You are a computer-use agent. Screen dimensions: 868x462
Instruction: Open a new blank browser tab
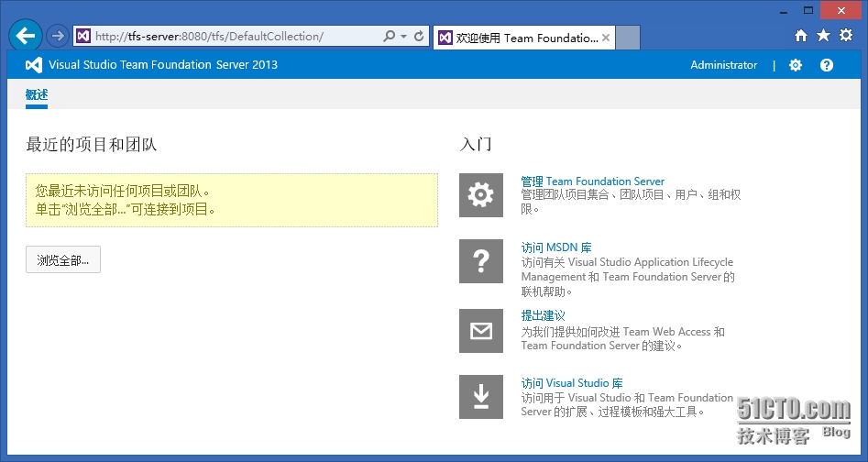pos(628,38)
